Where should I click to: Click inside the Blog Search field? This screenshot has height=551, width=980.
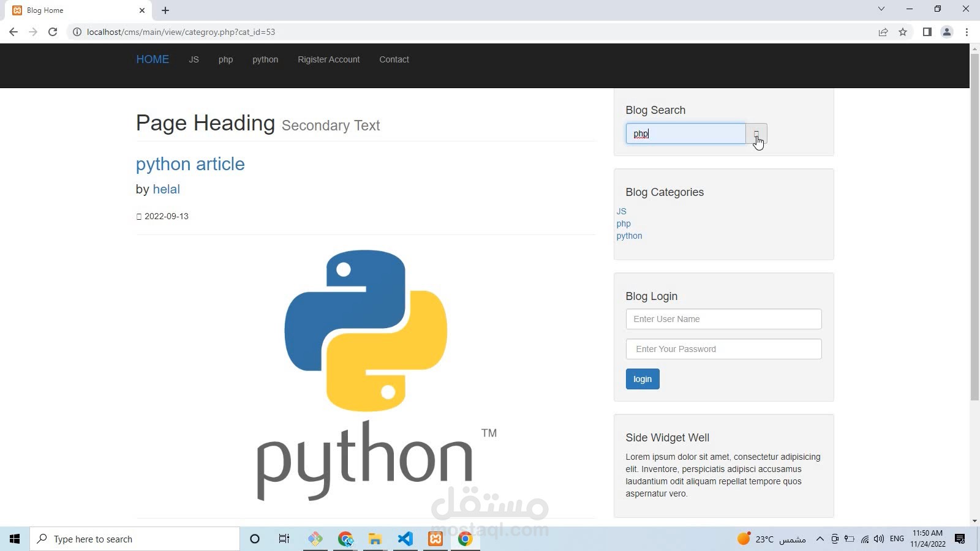tap(685, 133)
